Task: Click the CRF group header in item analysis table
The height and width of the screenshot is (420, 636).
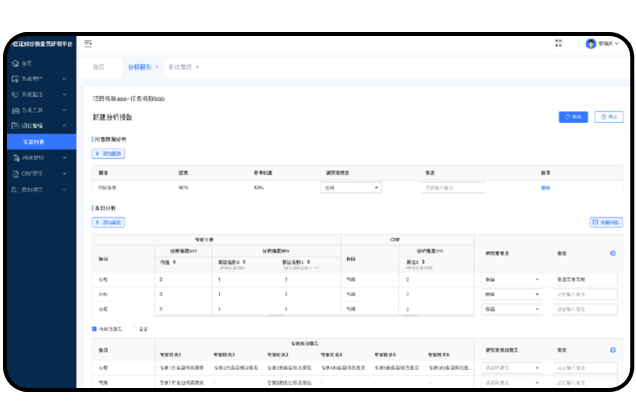Action: click(x=395, y=240)
